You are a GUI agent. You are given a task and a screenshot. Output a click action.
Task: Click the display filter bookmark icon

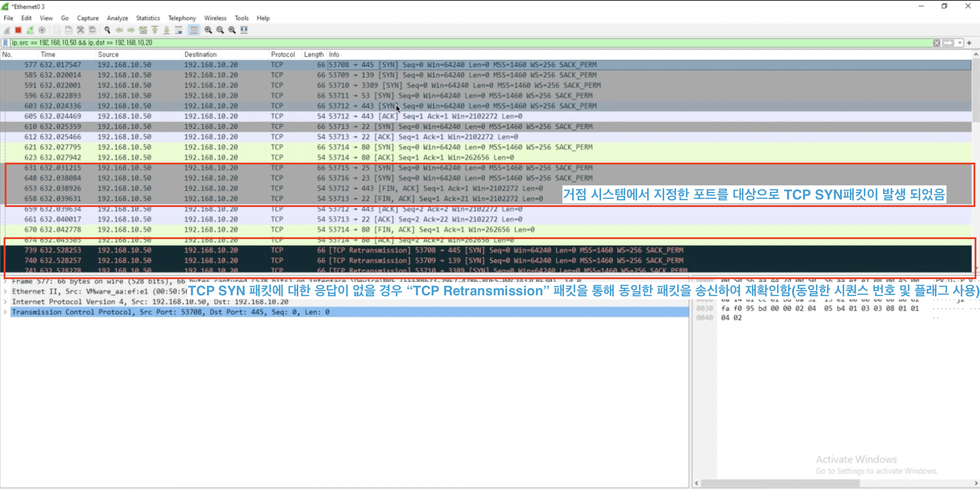(x=5, y=43)
